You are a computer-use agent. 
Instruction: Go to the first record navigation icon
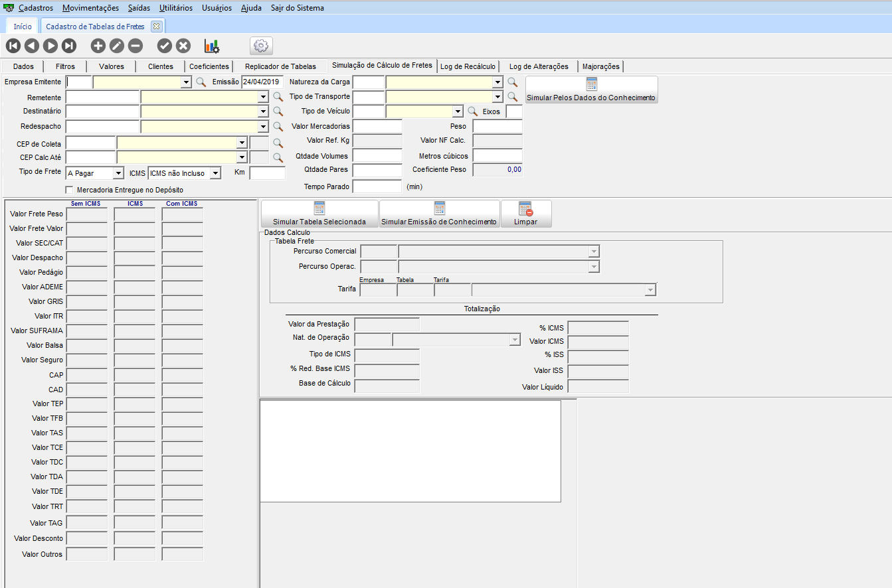click(x=13, y=46)
